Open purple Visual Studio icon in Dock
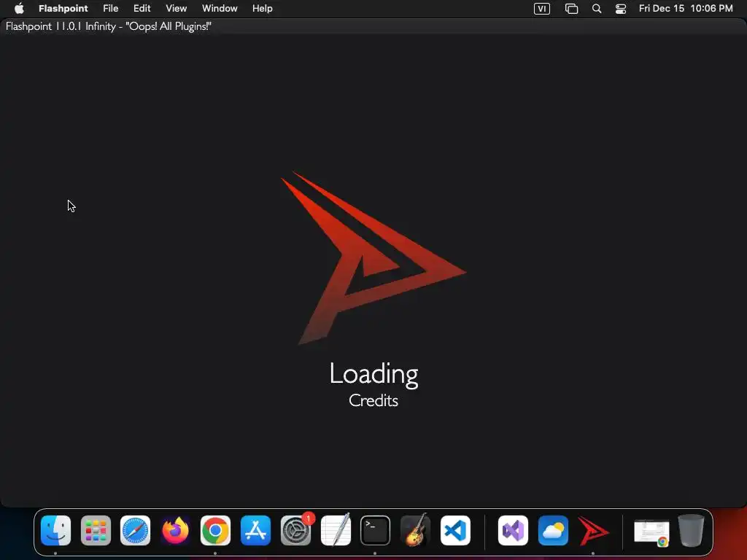 513,531
